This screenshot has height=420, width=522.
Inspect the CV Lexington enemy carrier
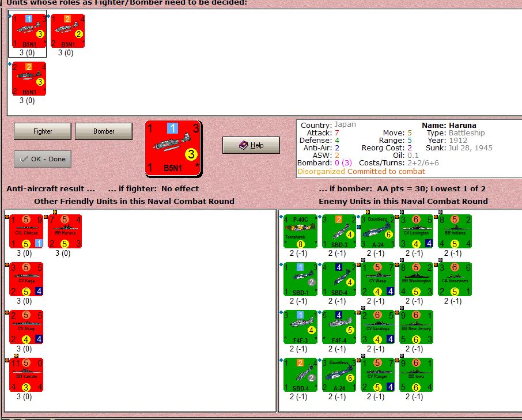point(416,231)
